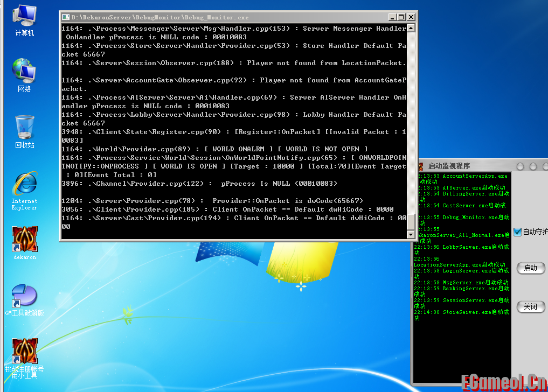Click the console vertical scrollbar thumb

[411, 221]
